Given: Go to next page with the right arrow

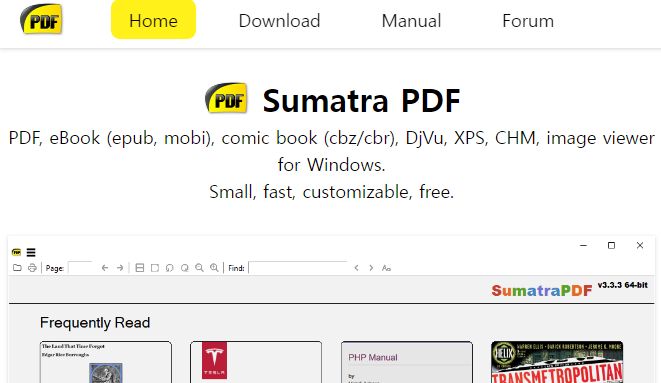Looking at the screenshot, I should [x=120, y=268].
